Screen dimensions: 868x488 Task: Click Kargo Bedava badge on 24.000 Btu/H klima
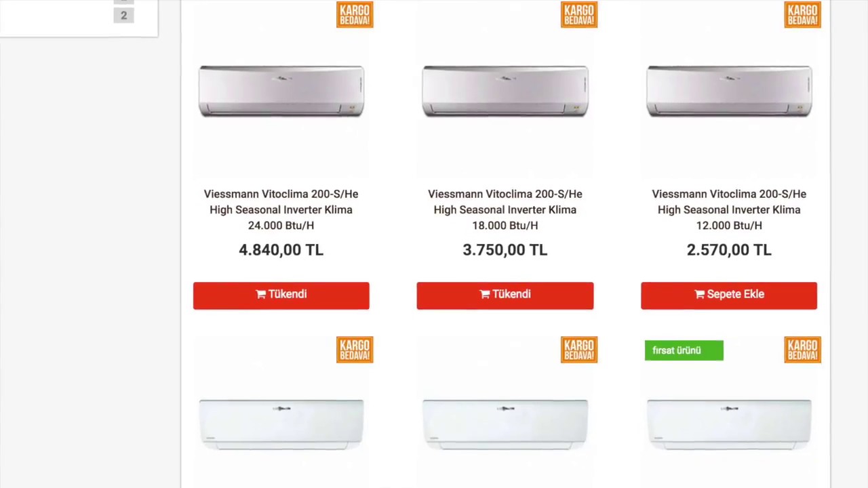pyautogui.click(x=355, y=14)
